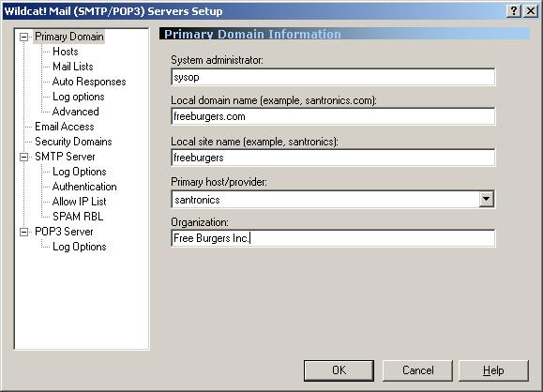Open the Primary host/provider dropdown arrow

(486, 199)
